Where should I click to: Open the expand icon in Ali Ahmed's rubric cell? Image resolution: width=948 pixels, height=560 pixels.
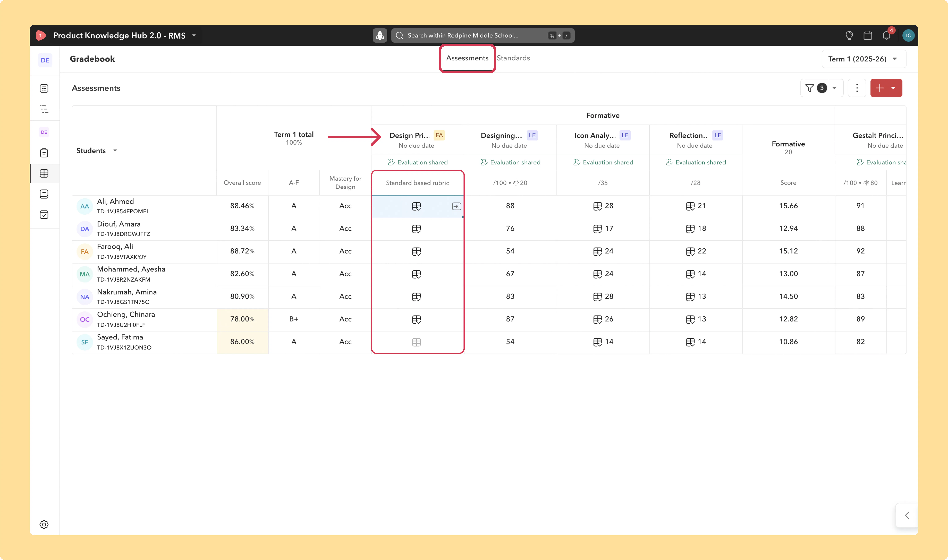pyautogui.click(x=456, y=206)
